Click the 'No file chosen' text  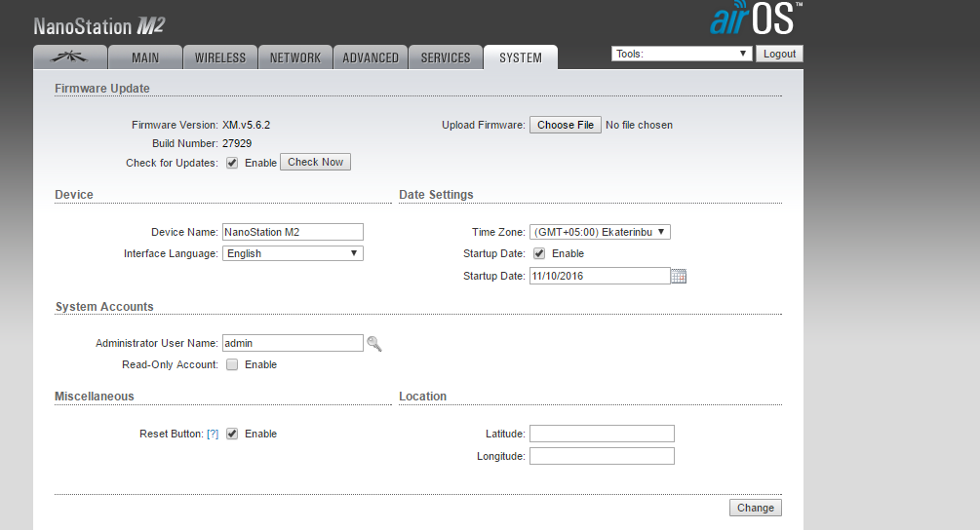coord(639,125)
